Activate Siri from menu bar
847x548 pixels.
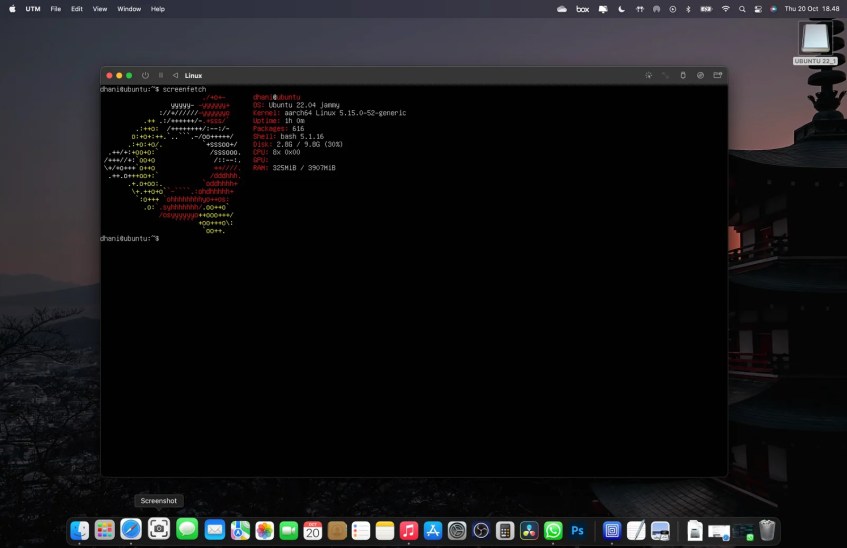(774, 9)
